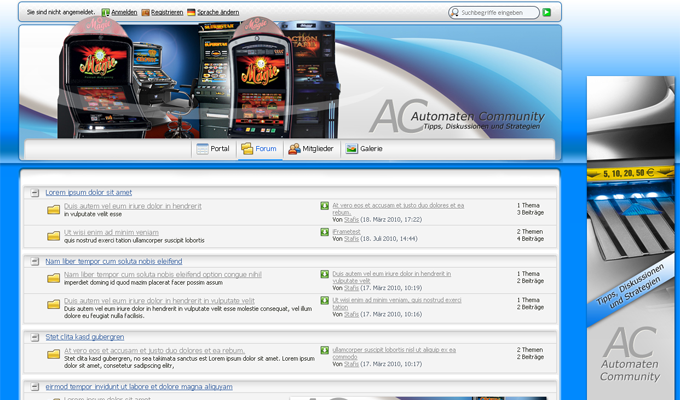
Task: Open board 'At vero eos et accusam et justo duo dolores et ea rebum.'
Action: (154, 351)
